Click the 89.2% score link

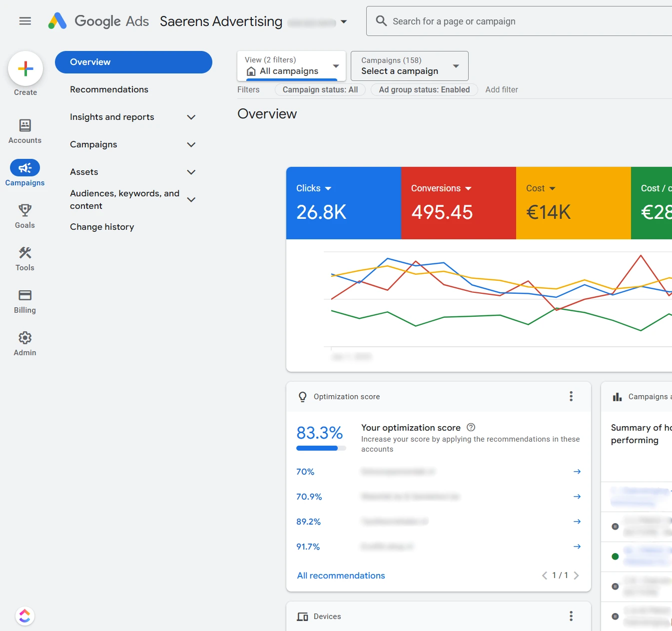(308, 522)
